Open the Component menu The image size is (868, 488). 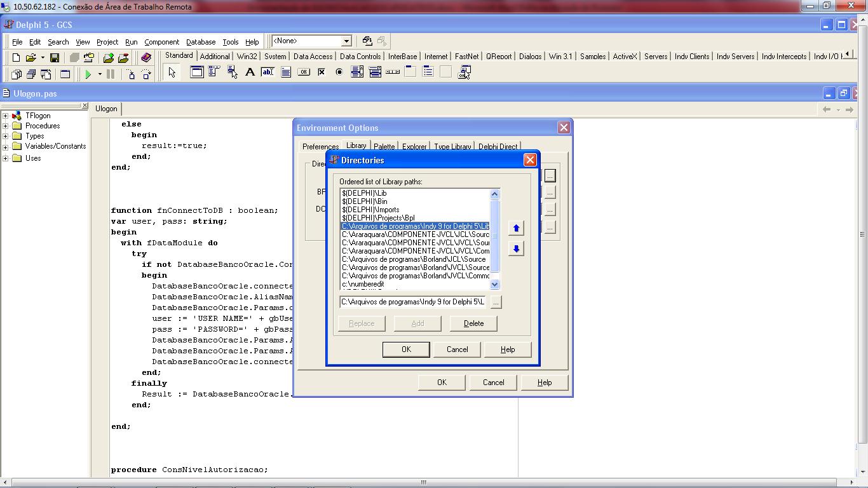161,42
